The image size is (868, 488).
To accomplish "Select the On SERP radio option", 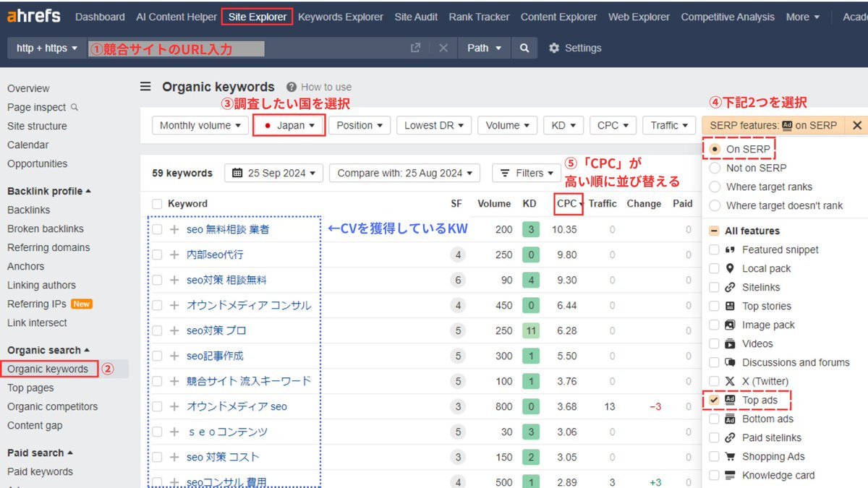I will (x=715, y=149).
